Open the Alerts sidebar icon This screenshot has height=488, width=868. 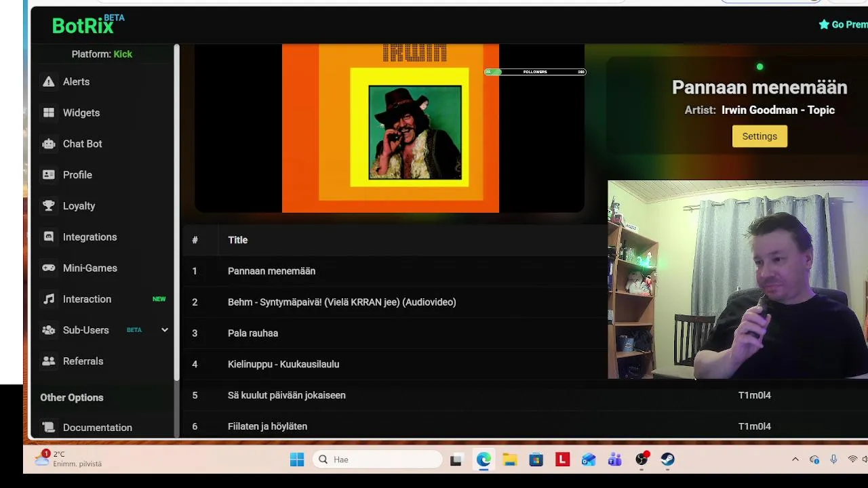coord(48,81)
